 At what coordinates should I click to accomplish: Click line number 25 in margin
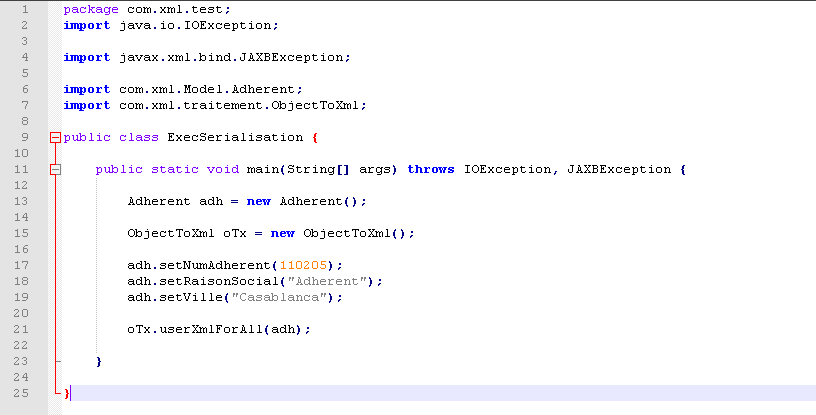click(21, 393)
